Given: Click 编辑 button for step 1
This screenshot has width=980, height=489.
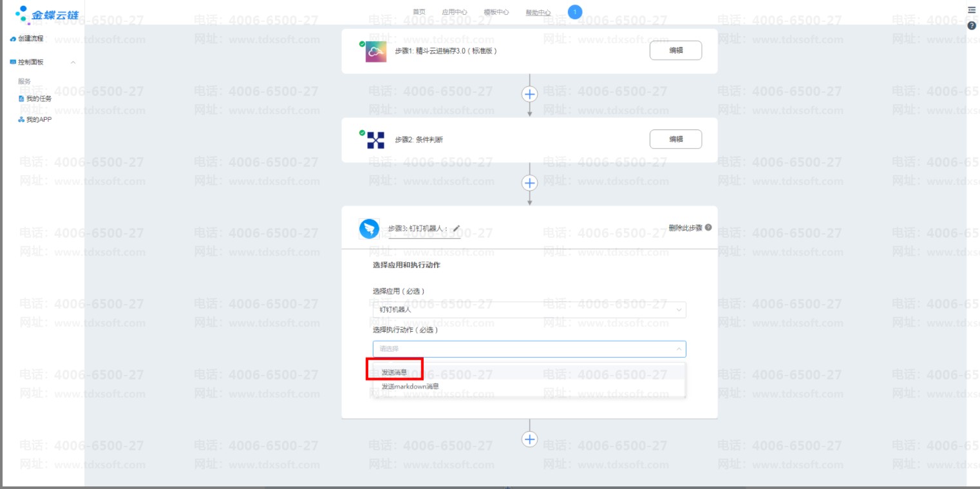Looking at the screenshot, I should coord(675,51).
